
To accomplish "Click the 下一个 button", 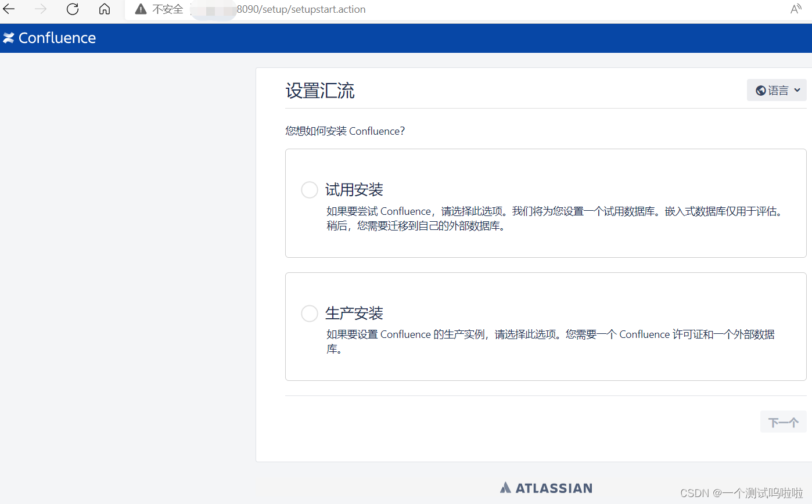I will click(783, 422).
